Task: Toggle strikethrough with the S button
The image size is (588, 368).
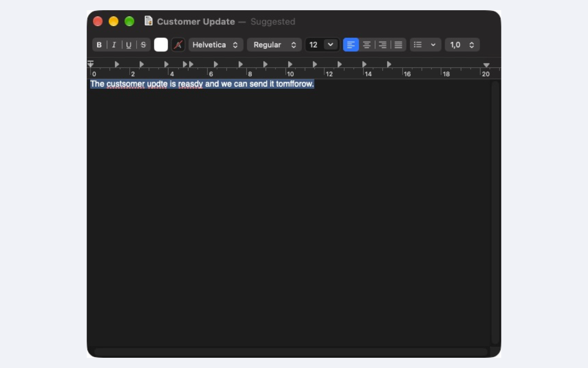Action: coord(143,45)
